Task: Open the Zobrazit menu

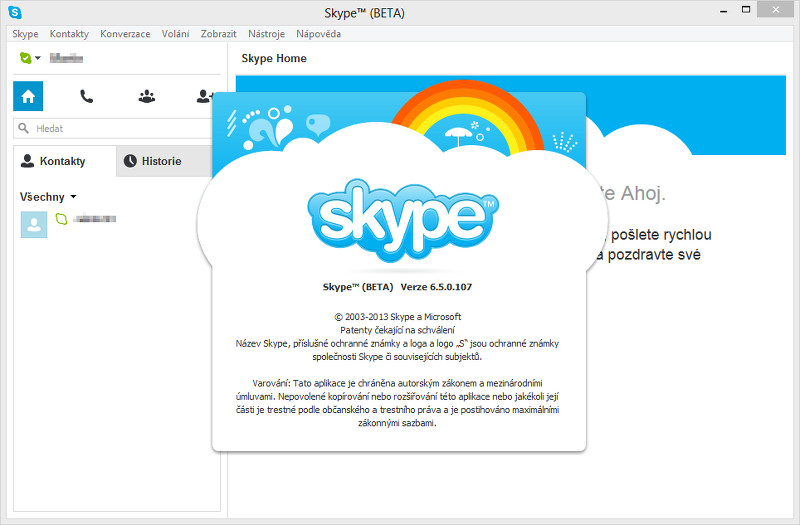Action: coord(218,34)
